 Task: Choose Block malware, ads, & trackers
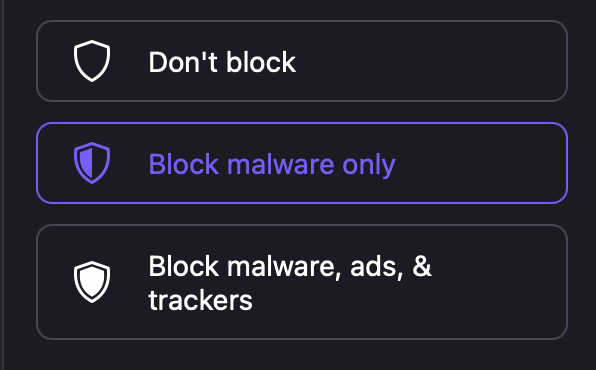click(x=302, y=282)
